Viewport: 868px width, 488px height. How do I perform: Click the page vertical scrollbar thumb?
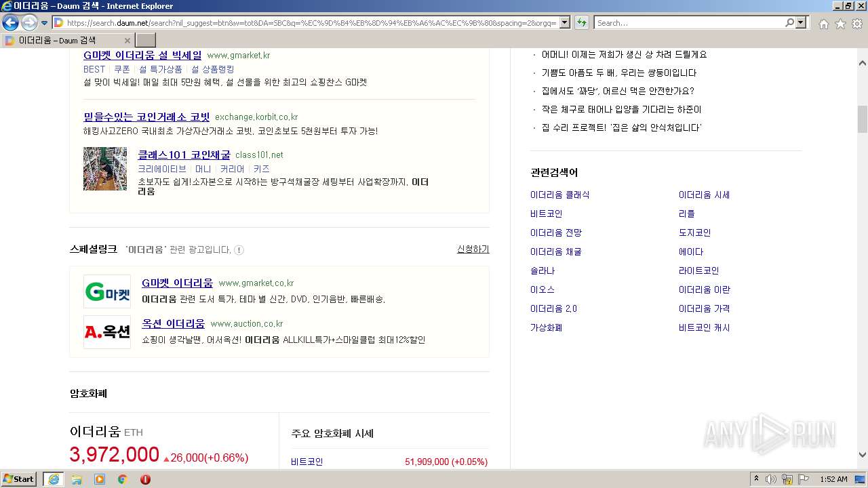pos(862,120)
